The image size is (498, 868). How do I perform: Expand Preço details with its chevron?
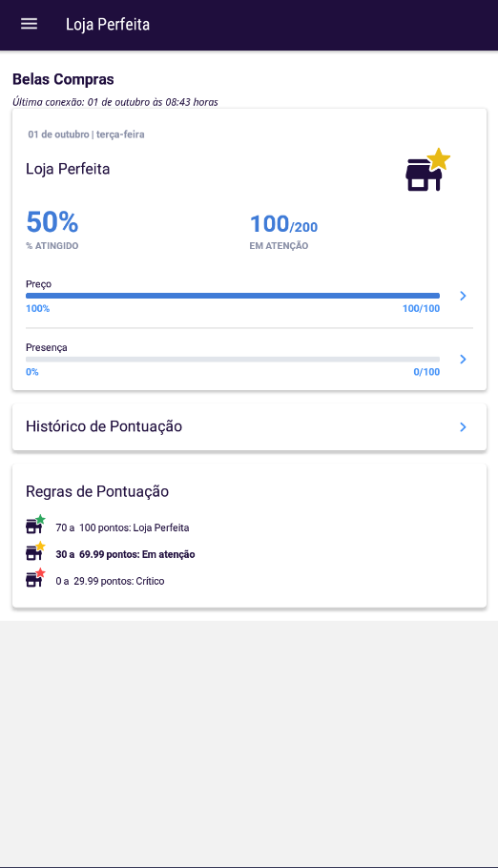pos(463,296)
